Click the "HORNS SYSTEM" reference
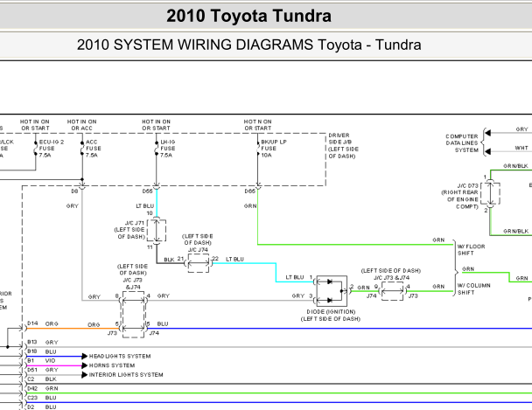This screenshot has height=410, width=532. pos(112,365)
